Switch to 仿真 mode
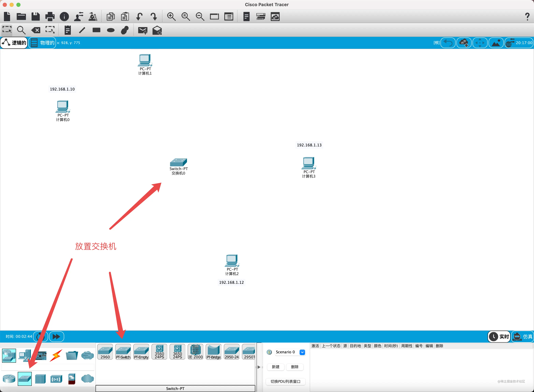Image resolution: width=534 pixels, height=392 pixels. pos(523,336)
